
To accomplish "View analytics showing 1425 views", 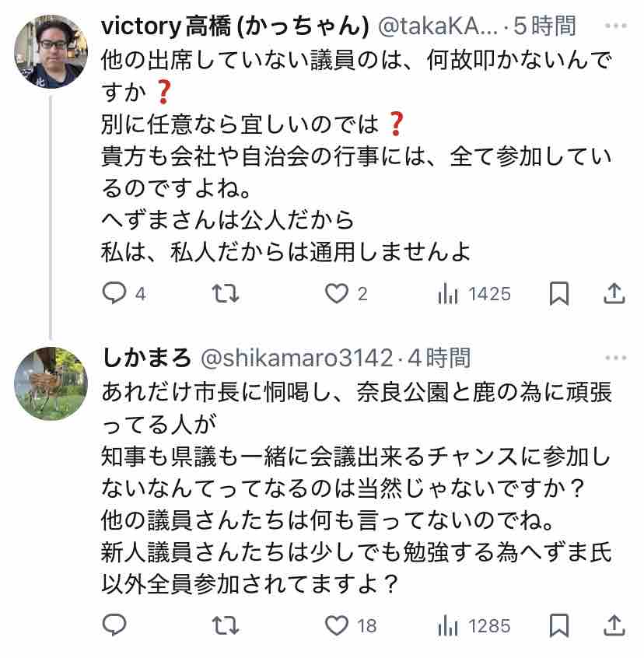I will click(448, 293).
